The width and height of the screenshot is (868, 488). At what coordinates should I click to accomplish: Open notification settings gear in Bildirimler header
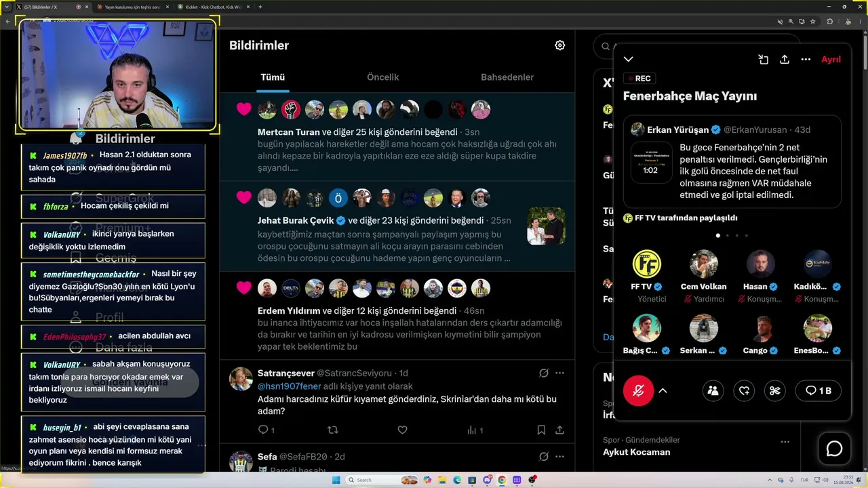pos(559,45)
